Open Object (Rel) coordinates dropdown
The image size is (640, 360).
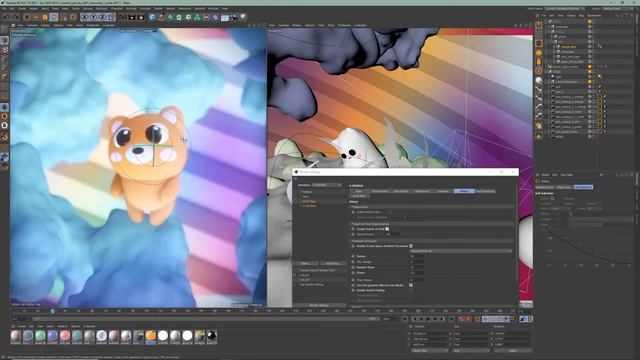click(x=430, y=350)
